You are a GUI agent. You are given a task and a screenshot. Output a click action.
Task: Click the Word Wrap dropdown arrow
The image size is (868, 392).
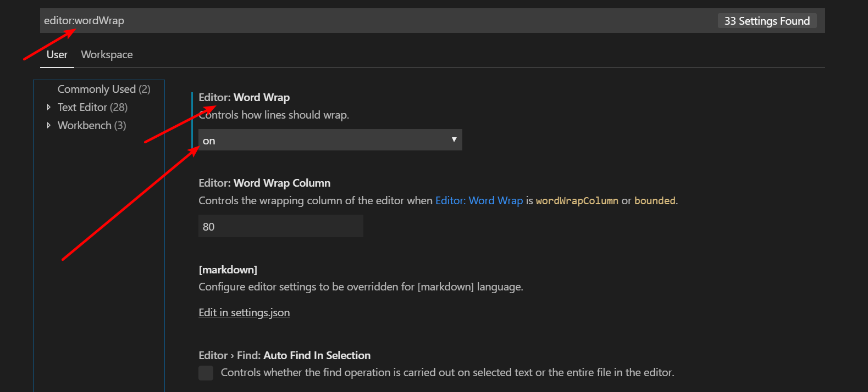(x=454, y=139)
